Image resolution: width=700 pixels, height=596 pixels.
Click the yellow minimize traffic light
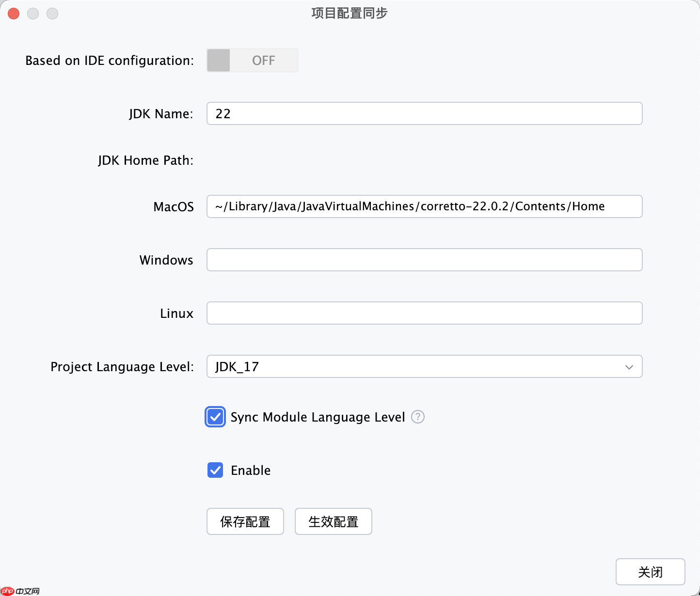click(33, 14)
